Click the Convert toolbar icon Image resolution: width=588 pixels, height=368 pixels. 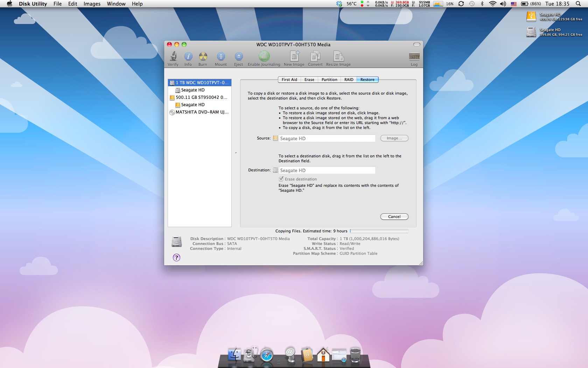tap(315, 56)
